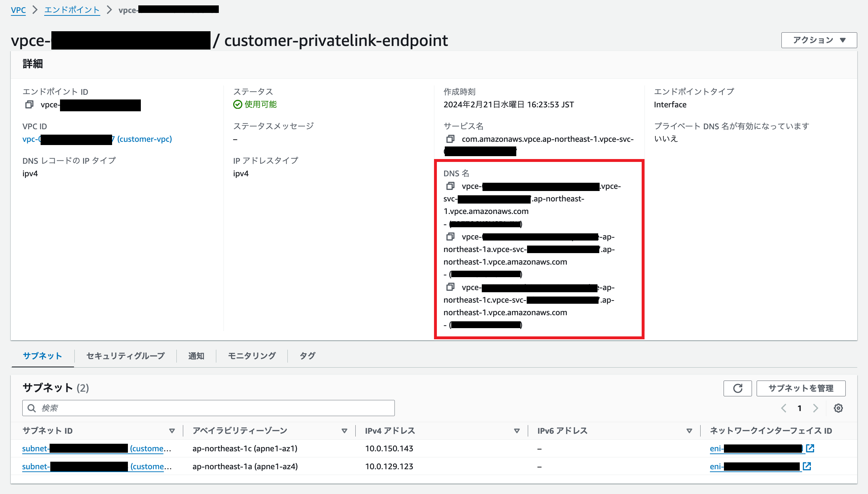The image size is (868, 494).
Task: Switch to the モニタリング tab
Action: [x=252, y=356]
